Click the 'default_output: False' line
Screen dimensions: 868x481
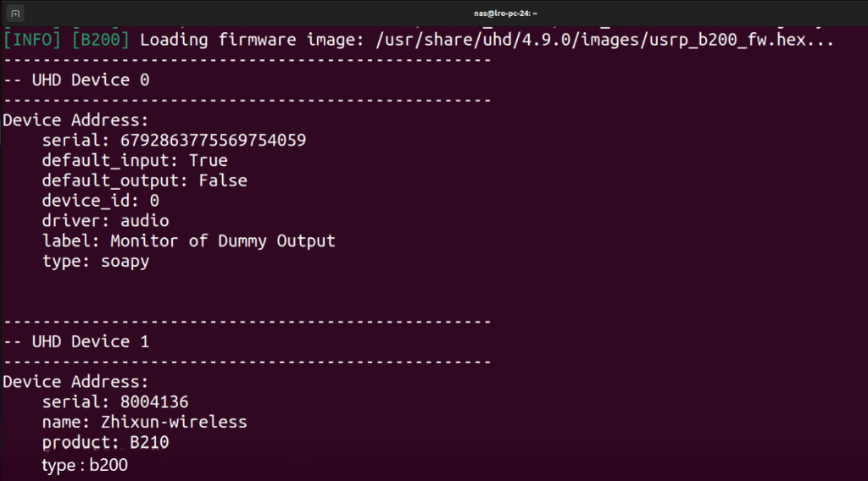pyautogui.click(x=144, y=180)
